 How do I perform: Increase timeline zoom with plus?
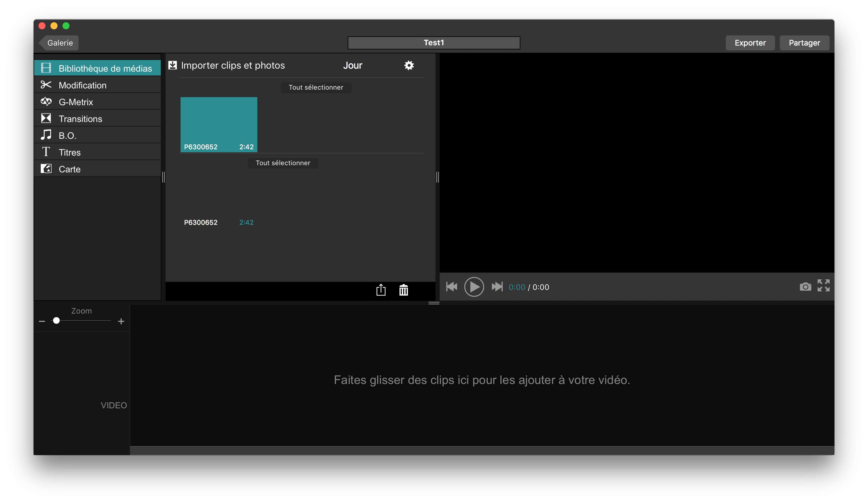(x=121, y=321)
